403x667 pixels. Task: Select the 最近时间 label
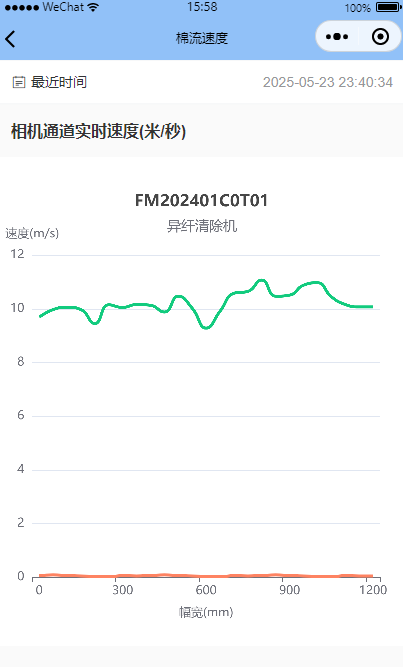click(x=59, y=82)
